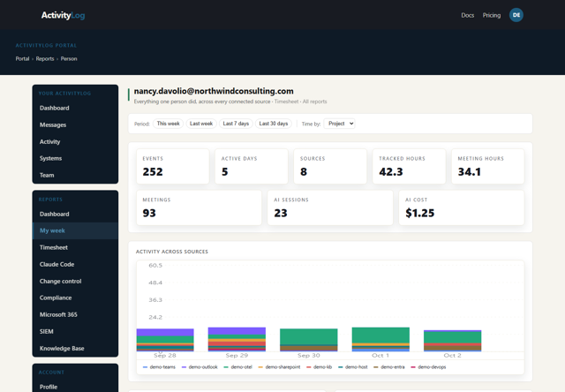Click the nancy.davolio email heading

(214, 91)
